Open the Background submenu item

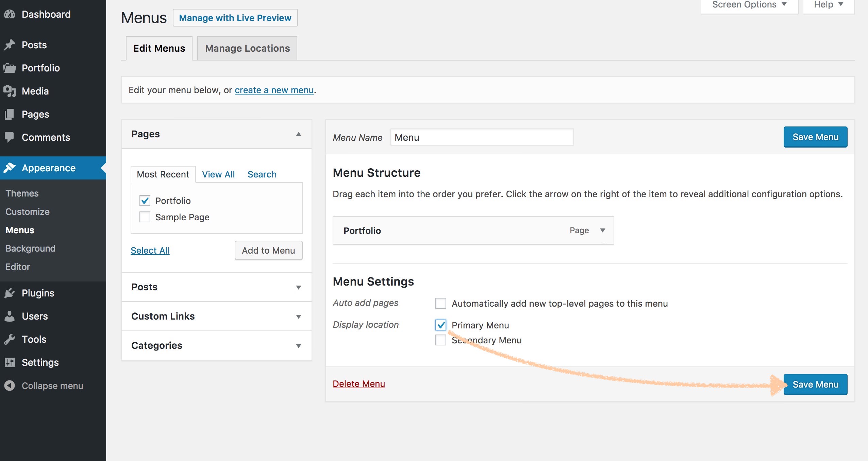pyautogui.click(x=30, y=249)
